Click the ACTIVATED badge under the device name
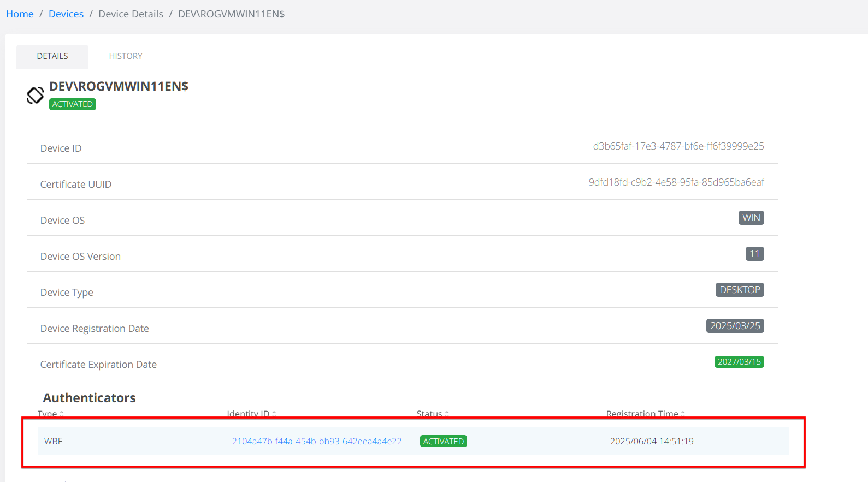 72,104
